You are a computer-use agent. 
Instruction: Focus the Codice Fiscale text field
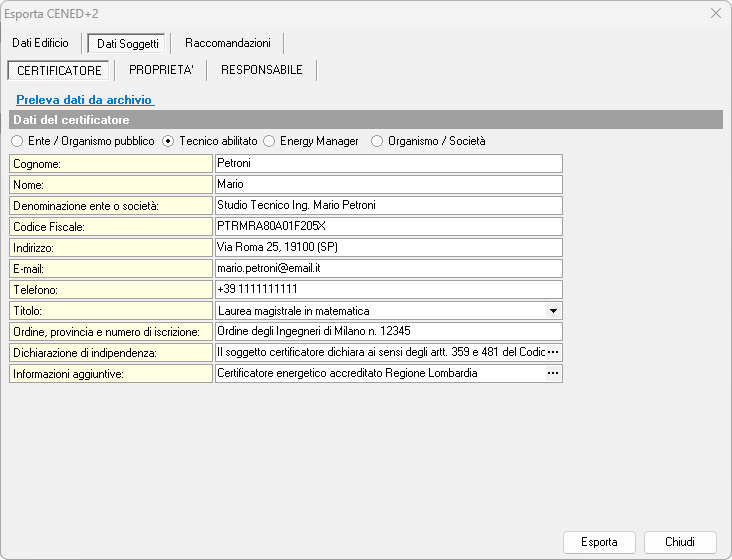[x=388, y=226]
